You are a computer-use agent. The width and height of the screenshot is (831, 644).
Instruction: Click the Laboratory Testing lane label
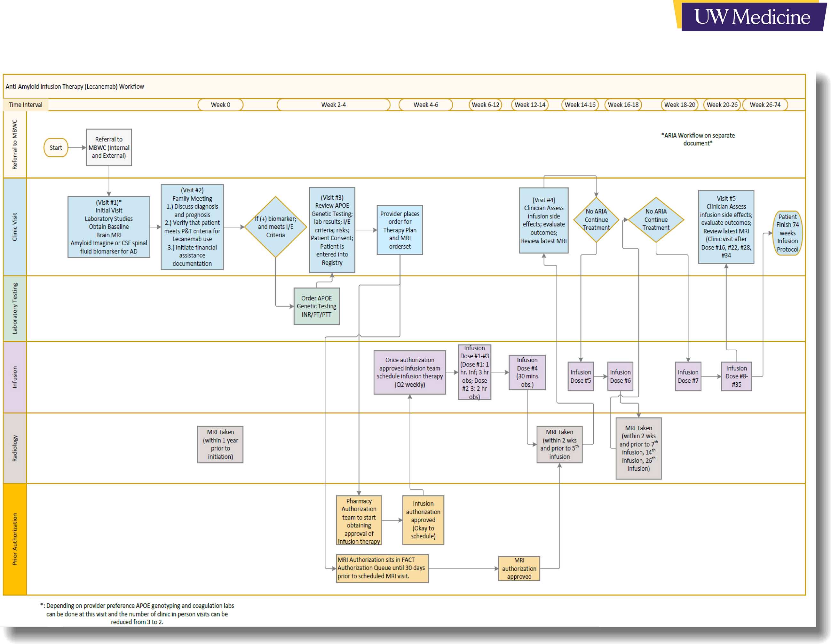pyautogui.click(x=15, y=309)
